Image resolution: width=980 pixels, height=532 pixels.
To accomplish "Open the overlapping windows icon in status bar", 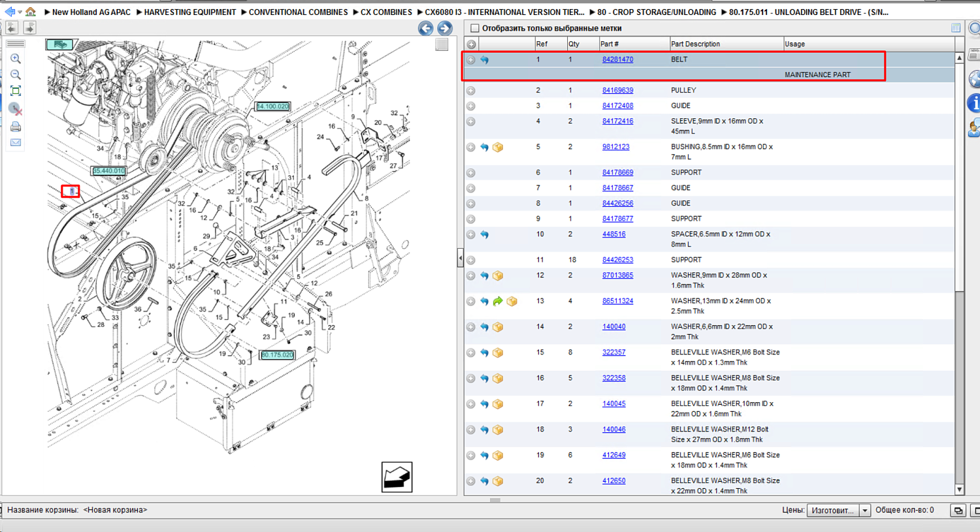I will coord(958,510).
